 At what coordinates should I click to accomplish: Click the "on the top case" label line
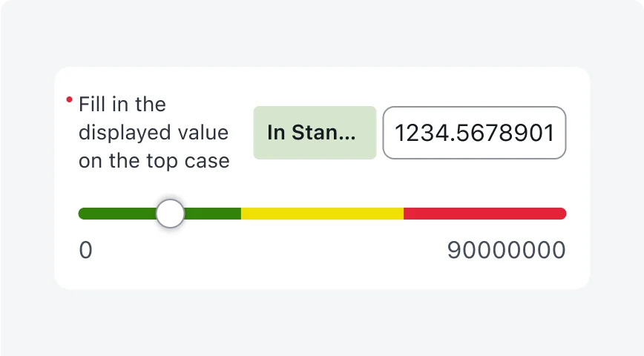click(154, 161)
